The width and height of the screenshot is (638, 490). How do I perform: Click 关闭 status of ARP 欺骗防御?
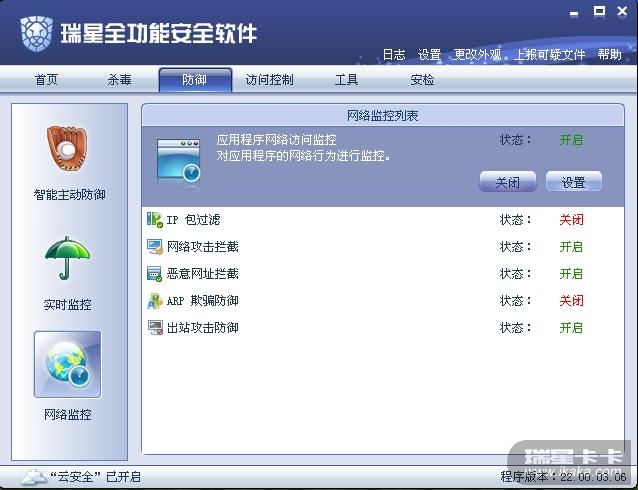[x=571, y=301]
